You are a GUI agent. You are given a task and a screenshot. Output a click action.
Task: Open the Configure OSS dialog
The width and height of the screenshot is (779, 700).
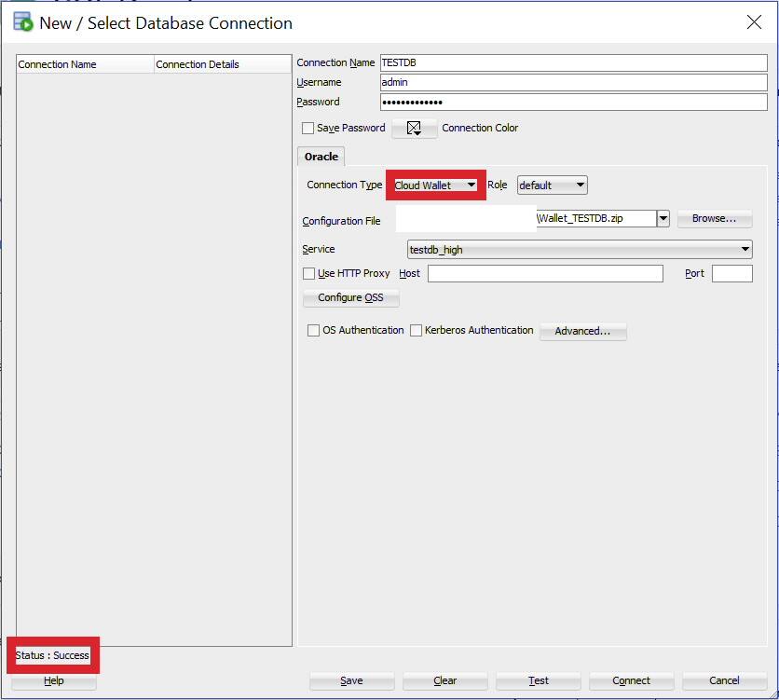(350, 297)
